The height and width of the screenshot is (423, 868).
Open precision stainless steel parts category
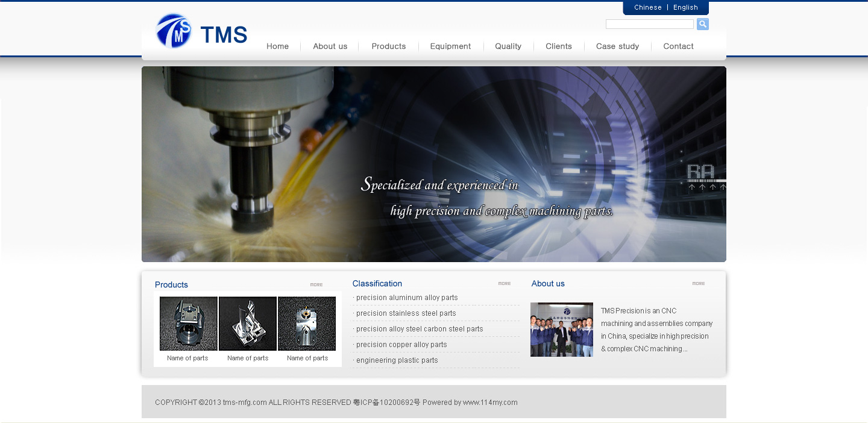coord(406,313)
